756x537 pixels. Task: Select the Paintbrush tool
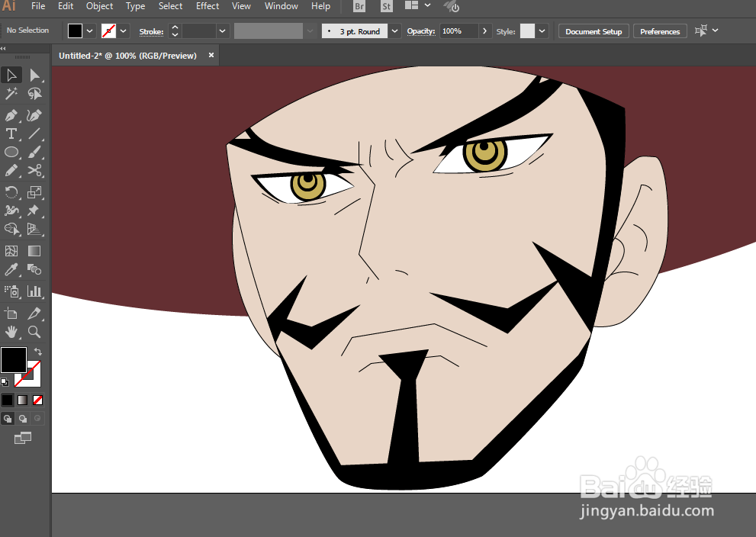(34, 153)
